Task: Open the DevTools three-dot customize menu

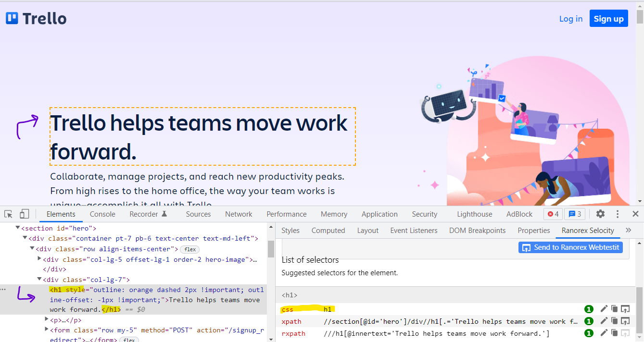Action: coord(618,214)
